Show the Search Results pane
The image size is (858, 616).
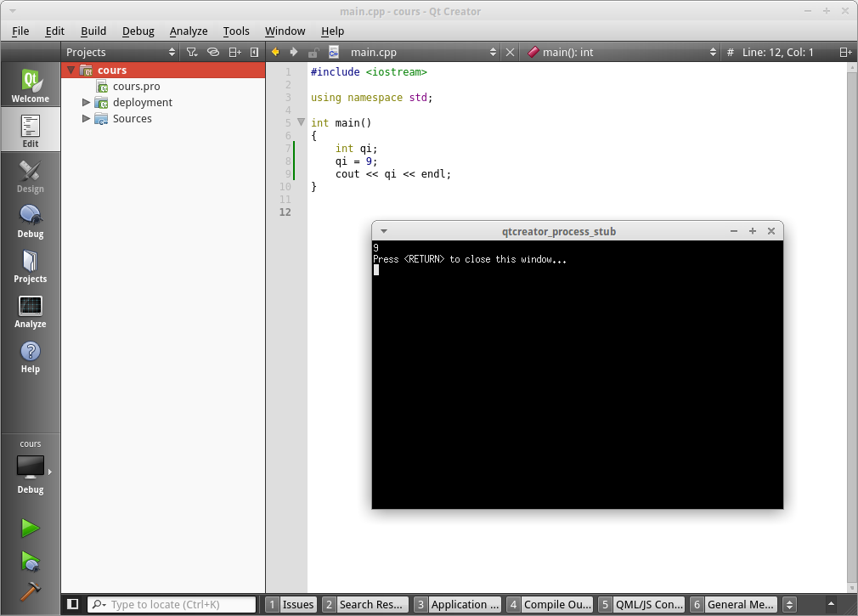365,604
